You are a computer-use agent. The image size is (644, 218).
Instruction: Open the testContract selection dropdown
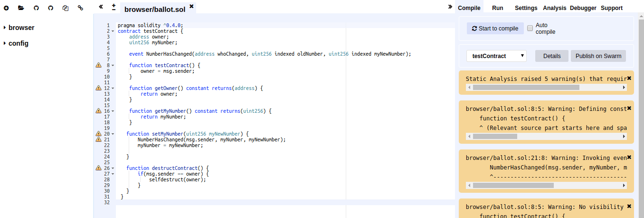pyautogui.click(x=496, y=56)
